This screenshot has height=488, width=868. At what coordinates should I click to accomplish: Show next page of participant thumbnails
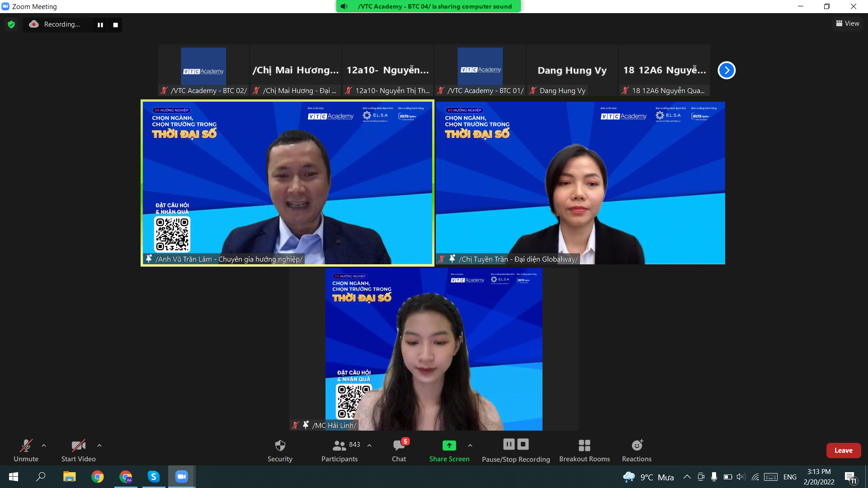click(x=726, y=70)
